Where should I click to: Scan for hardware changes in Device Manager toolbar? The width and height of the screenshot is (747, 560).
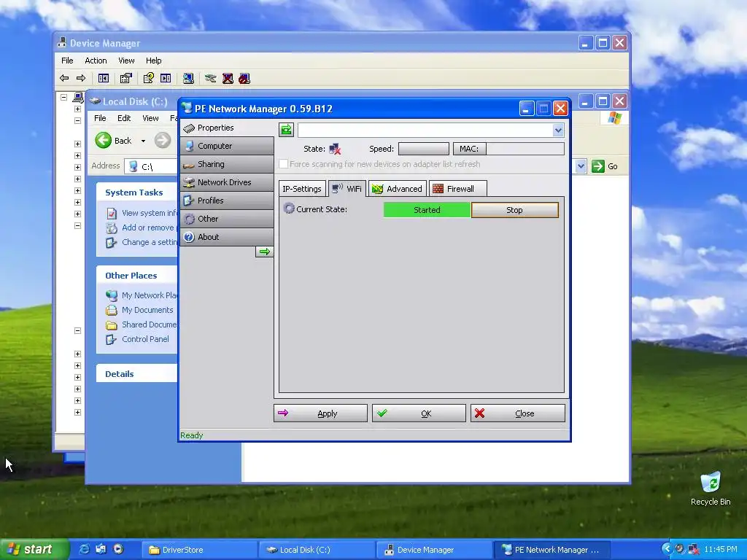(x=188, y=78)
